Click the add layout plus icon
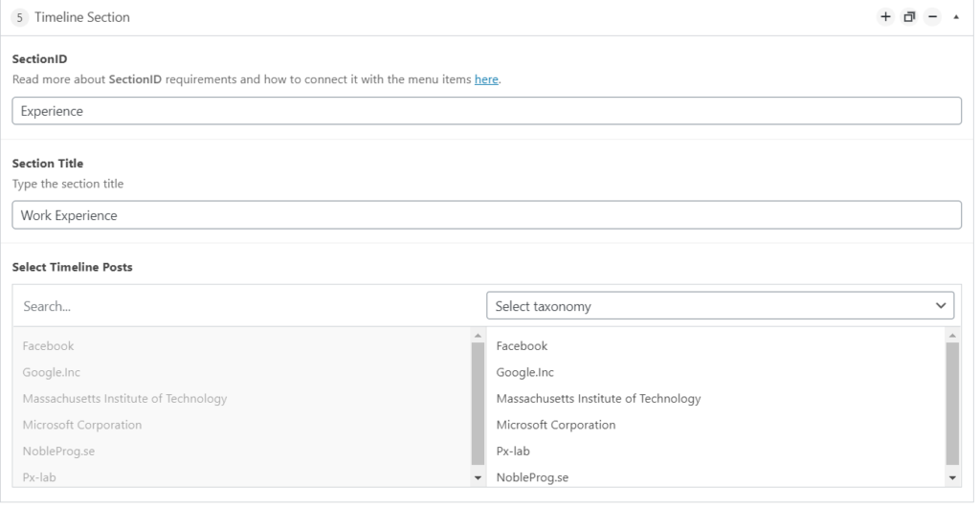Viewport: 980px width, 507px height. (885, 17)
